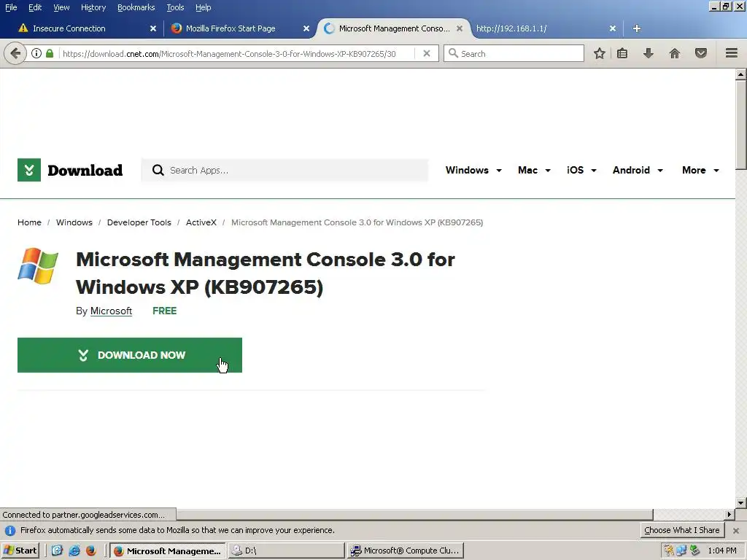Click Choose What I Share button
The width and height of the screenshot is (747, 560).
coord(682,530)
